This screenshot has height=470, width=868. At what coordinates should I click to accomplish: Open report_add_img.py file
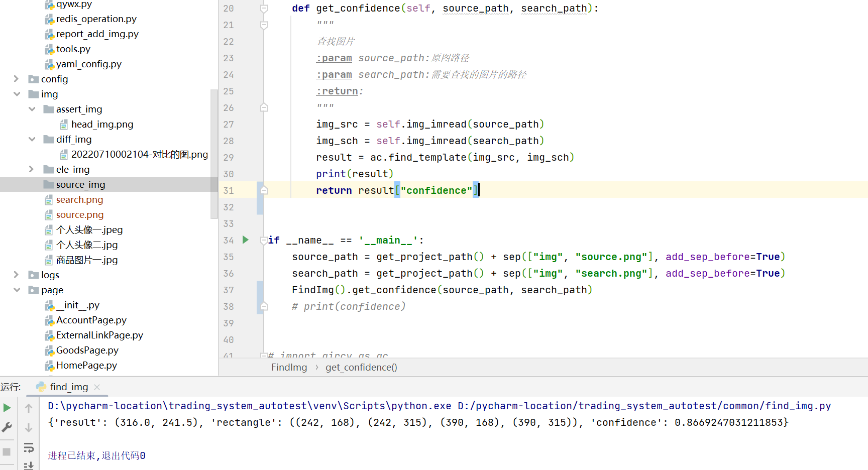97,34
